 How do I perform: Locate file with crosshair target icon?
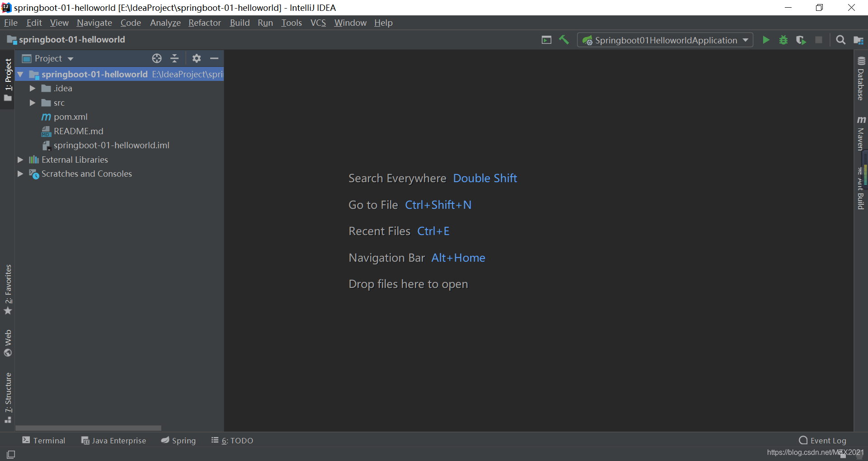coord(157,58)
